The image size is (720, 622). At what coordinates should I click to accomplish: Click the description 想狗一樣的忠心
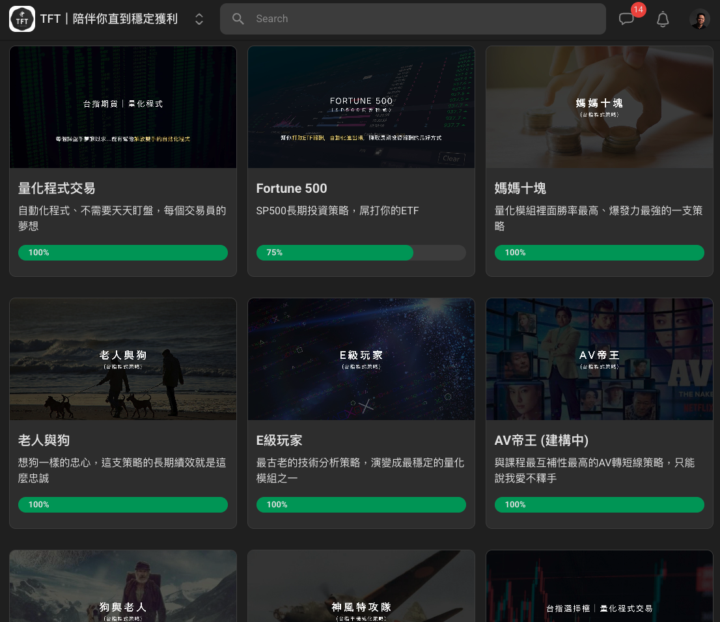pyautogui.click(x=122, y=470)
